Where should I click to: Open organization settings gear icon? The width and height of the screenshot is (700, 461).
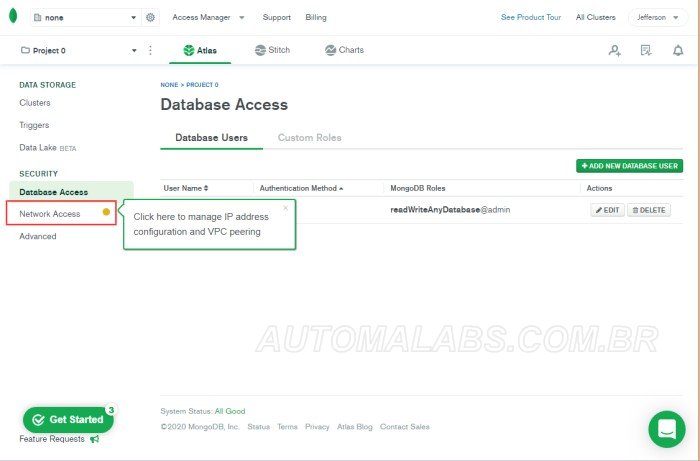pyautogui.click(x=150, y=17)
